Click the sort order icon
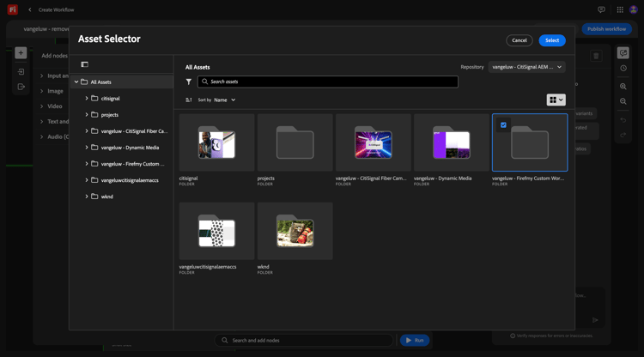Image resolution: width=644 pixels, height=357 pixels. click(x=189, y=100)
